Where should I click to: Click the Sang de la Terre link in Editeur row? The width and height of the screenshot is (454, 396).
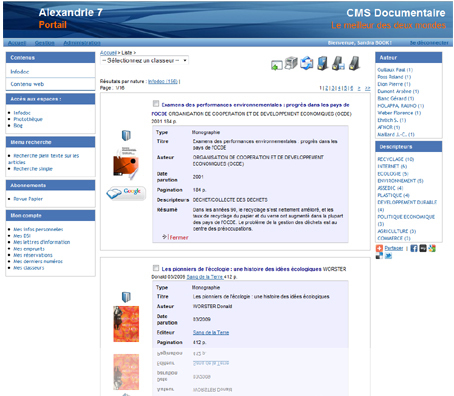tap(211, 332)
